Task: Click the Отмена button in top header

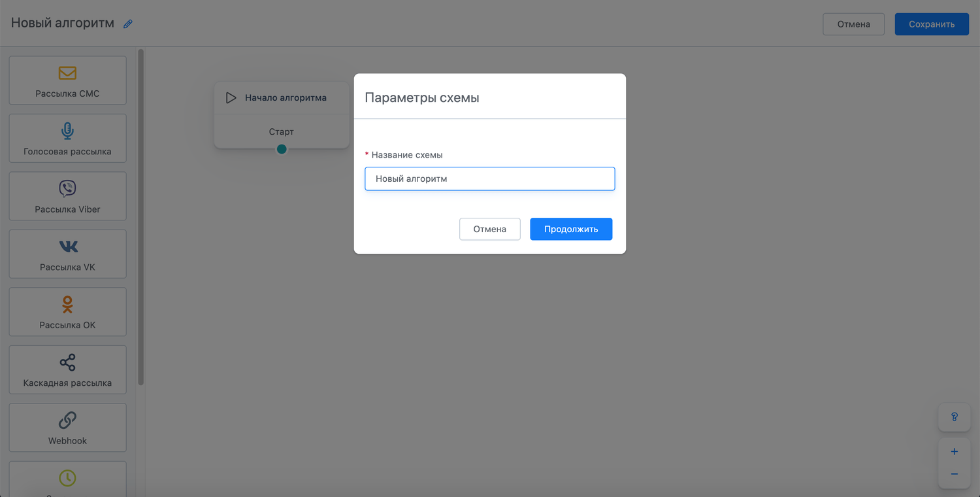Action: coord(853,24)
